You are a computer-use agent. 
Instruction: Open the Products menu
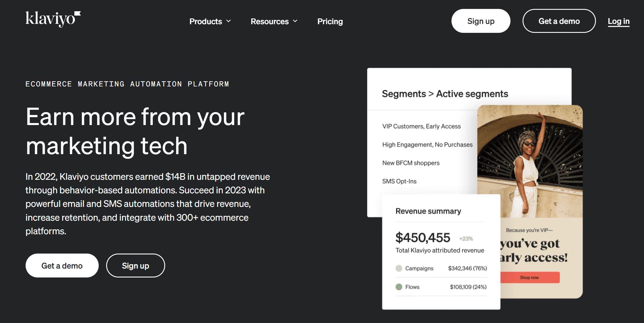point(206,21)
